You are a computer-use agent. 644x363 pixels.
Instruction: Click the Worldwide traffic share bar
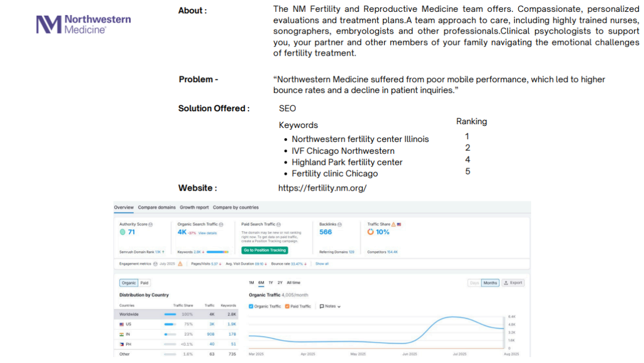click(170, 314)
